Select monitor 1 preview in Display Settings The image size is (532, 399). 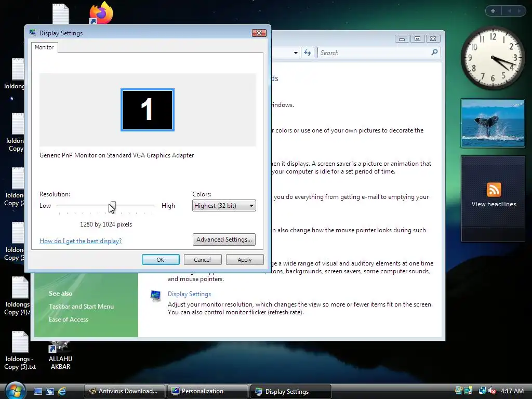[147, 110]
